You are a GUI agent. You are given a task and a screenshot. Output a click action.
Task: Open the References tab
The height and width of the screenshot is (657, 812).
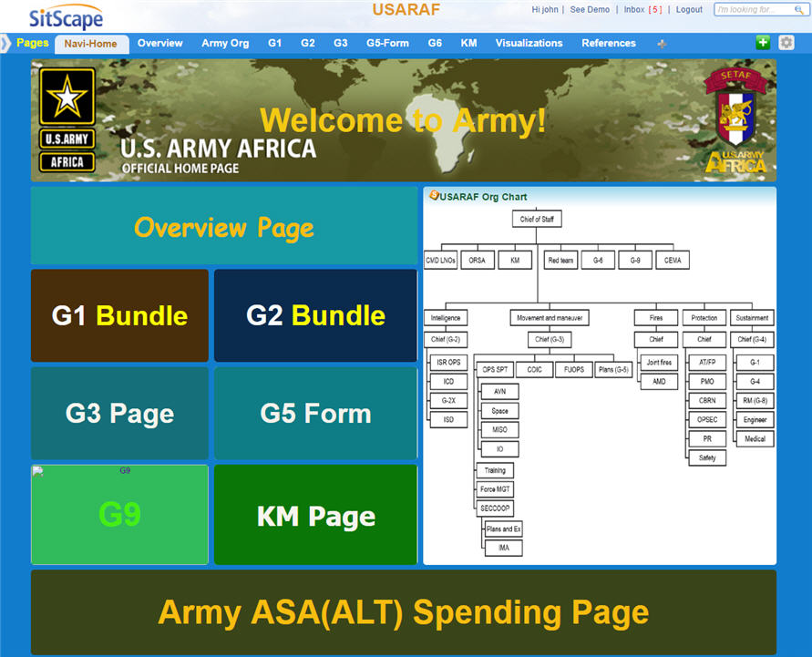point(609,43)
